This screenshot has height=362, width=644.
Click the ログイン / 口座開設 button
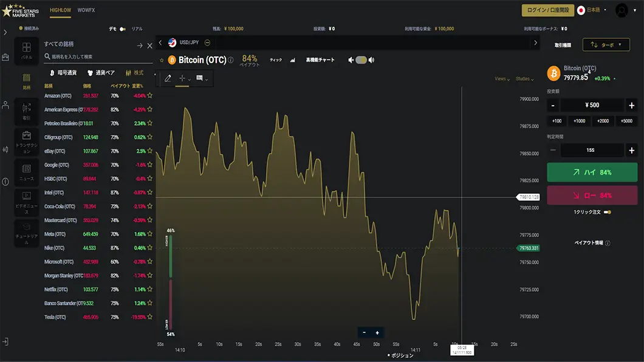pyautogui.click(x=547, y=10)
